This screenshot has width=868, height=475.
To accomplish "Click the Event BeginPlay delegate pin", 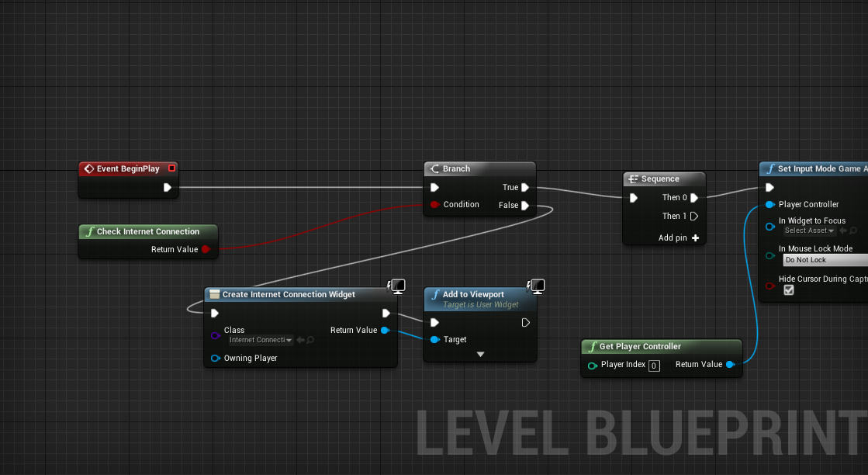I will click(x=171, y=168).
